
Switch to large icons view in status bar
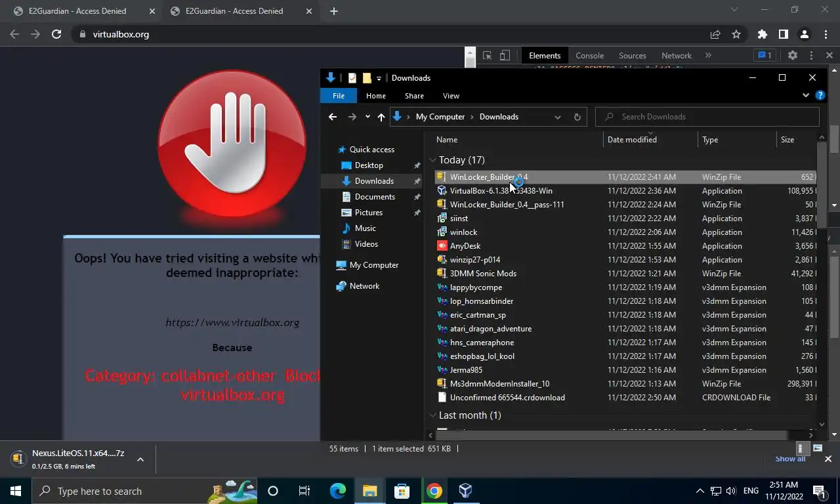tap(818, 449)
